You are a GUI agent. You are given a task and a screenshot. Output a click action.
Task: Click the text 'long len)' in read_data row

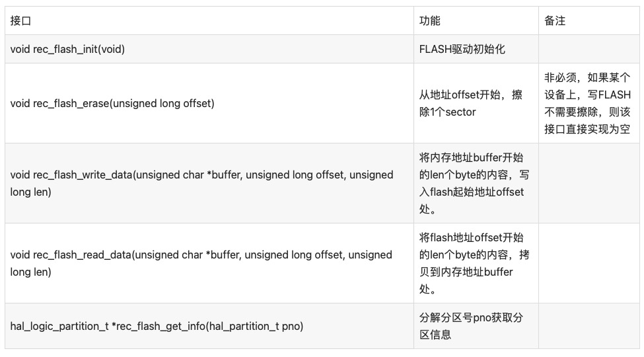point(31,272)
